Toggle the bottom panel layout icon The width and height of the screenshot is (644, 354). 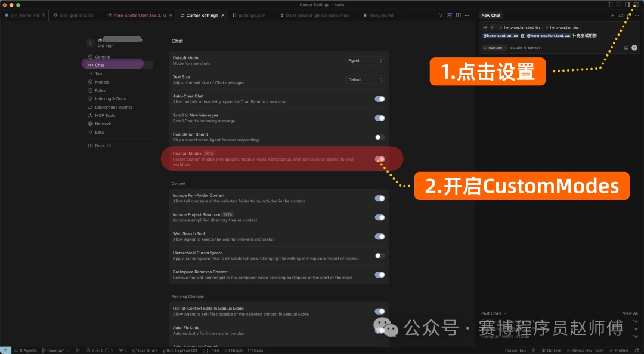tap(618, 5)
